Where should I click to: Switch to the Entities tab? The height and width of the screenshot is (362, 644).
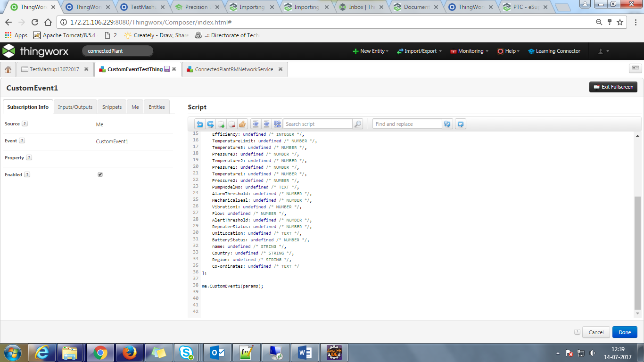157,107
